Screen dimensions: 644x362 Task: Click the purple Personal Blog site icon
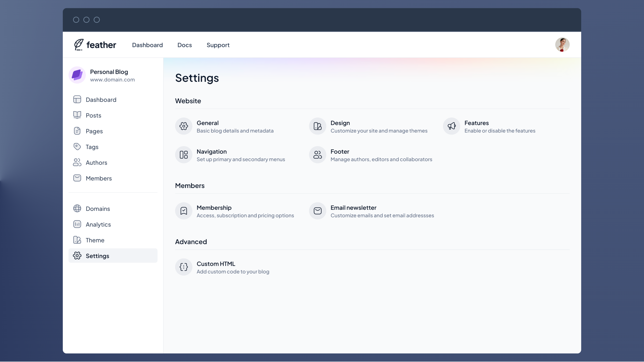coord(77,75)
